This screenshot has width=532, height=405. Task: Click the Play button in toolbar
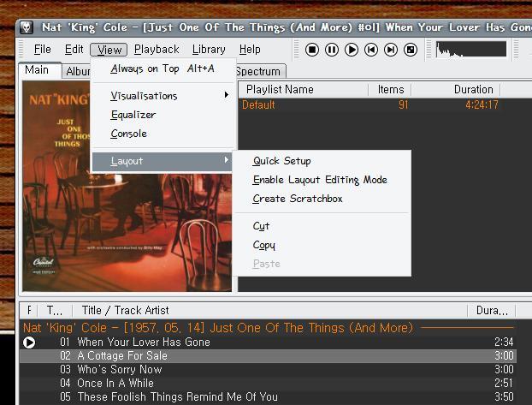[x=352, y=50]
